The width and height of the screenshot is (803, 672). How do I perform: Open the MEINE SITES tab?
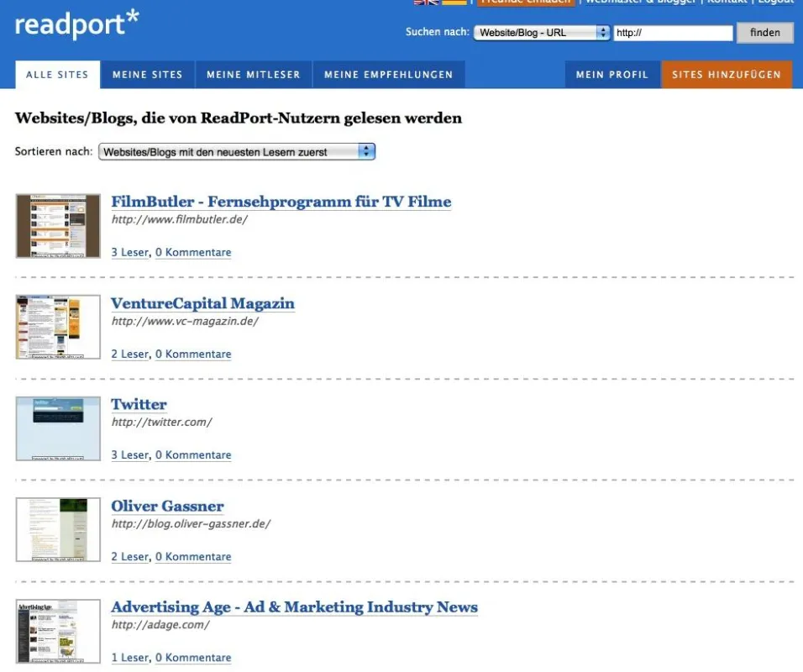click(148, 75)
